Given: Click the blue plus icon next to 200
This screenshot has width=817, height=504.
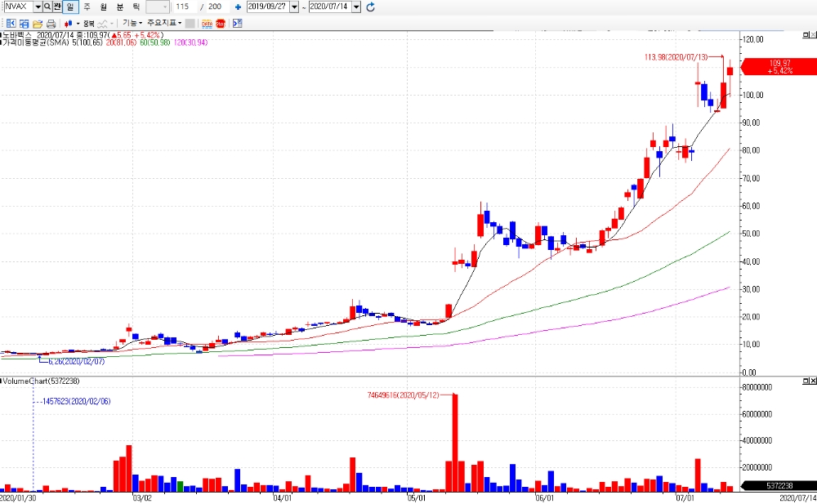Looking at the screenshot, I should pyautogui.click(x=238, y=7).
